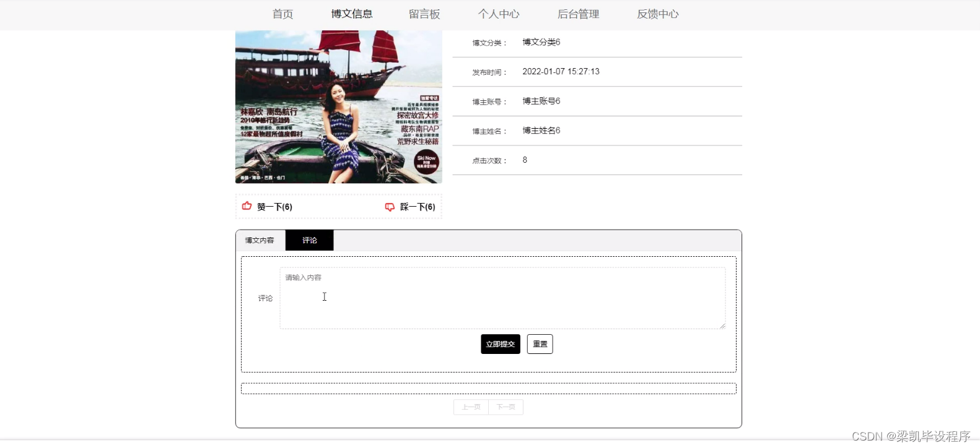Go to the 留言板 message board

424,14
